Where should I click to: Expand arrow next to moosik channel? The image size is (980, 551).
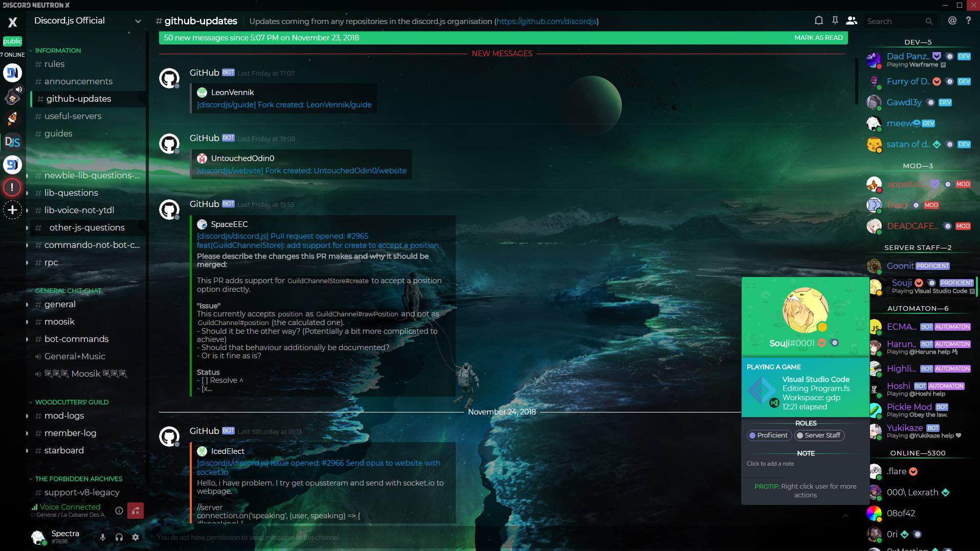click(x=28, y=322)
